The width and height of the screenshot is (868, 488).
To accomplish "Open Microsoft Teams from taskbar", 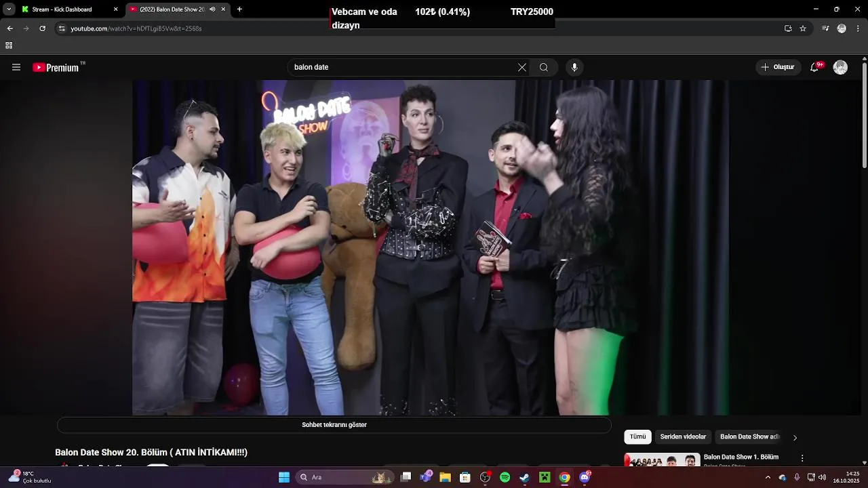I will pos(426,477).
